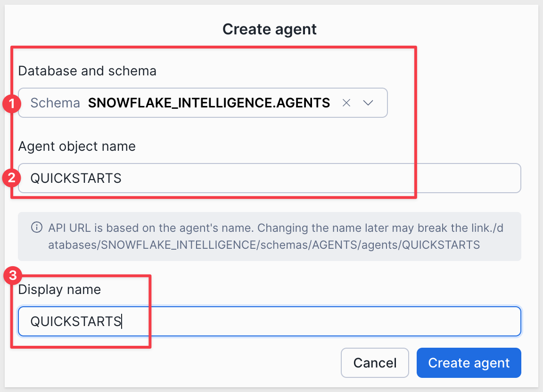Open the SNOWFLAKE_INTELLIGENCE.AGENTS schema selector

[x=209, y=103]
